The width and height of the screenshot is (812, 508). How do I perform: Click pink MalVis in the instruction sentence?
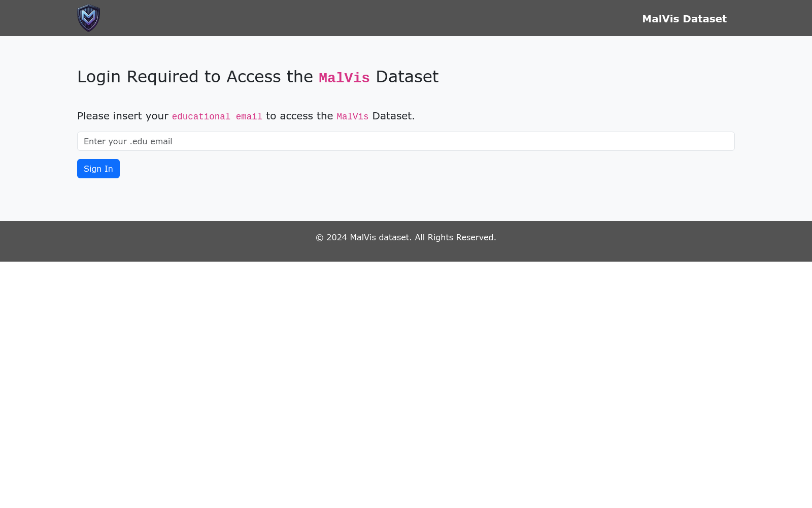coord(352,117)
